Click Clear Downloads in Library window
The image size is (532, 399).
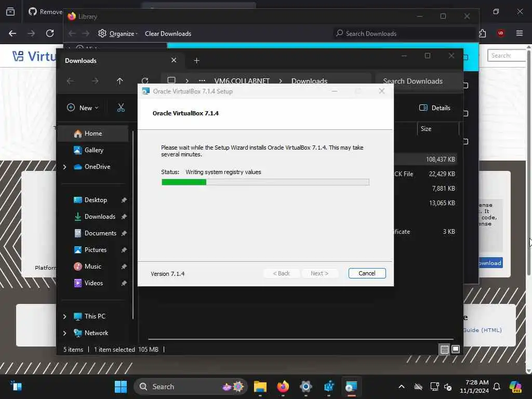point(168,34)
